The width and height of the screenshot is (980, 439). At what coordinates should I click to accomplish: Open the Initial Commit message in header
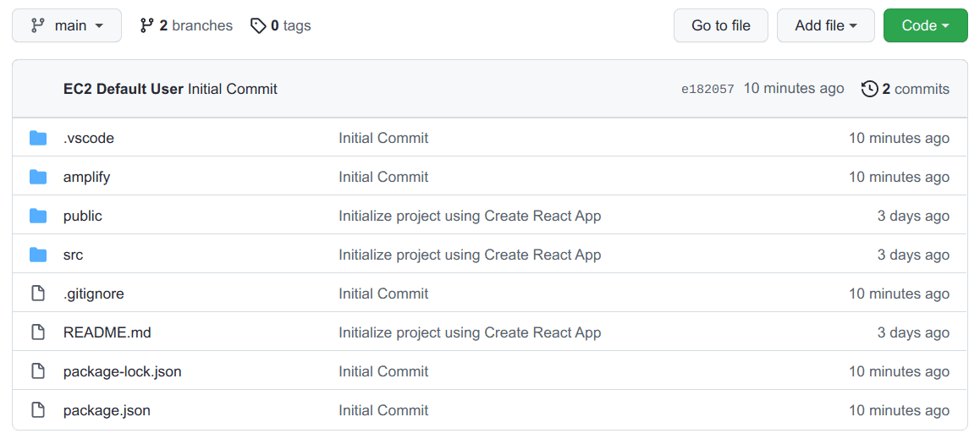point(232,89)
